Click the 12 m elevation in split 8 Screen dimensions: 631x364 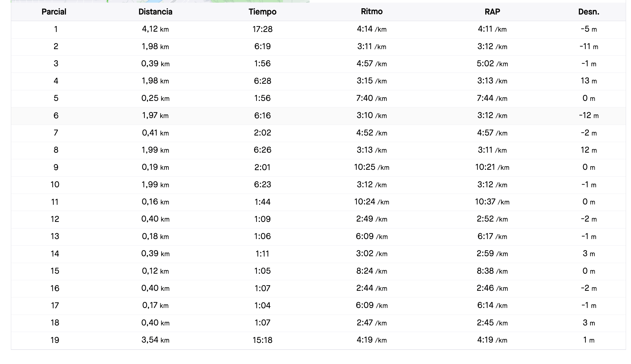pyautogui.click(x=589, y=150)
